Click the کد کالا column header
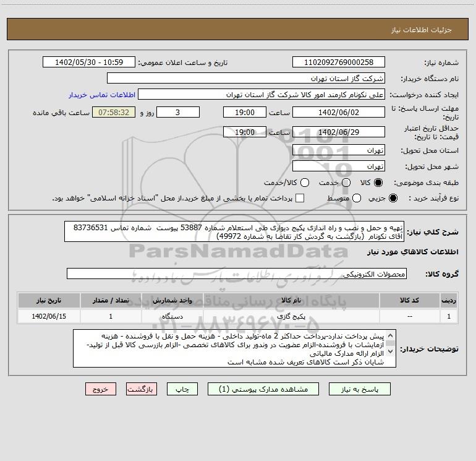This screenshot has width=476, height=461. tap(409, 300)
